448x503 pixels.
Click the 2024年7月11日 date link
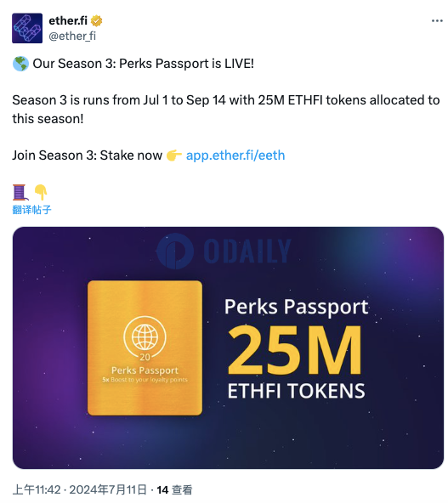tap(108, 490)
